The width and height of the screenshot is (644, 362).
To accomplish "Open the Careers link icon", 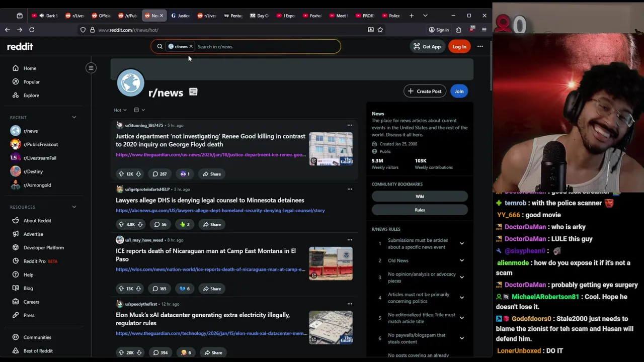I will click(x=16, y=302).
